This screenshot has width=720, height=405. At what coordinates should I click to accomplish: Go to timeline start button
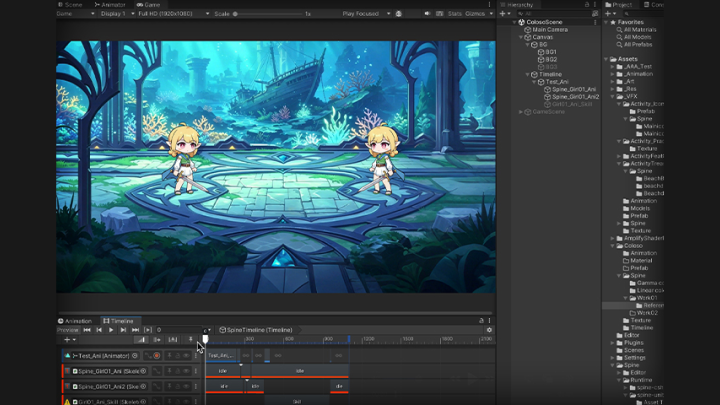click(x=87, y=330)
